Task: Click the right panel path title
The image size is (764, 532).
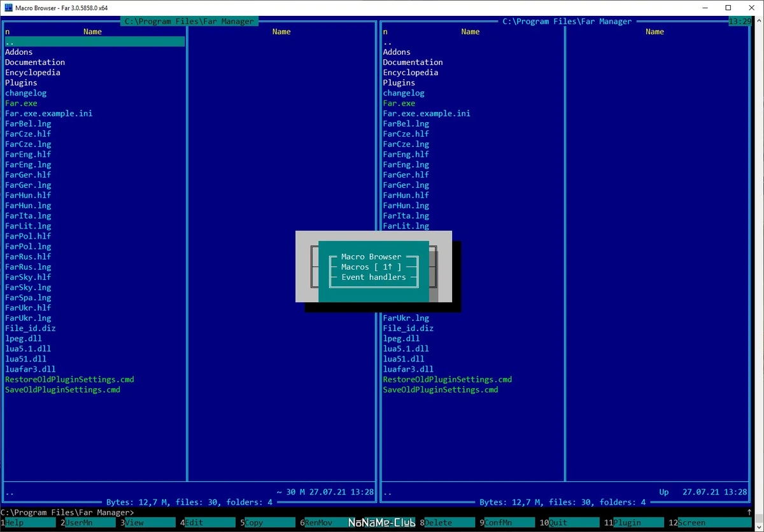Action: pyautogui.click(x=567, y=21)
